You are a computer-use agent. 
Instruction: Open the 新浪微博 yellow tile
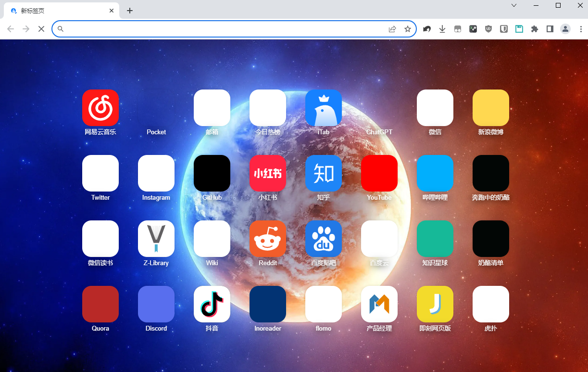point(491,108)
